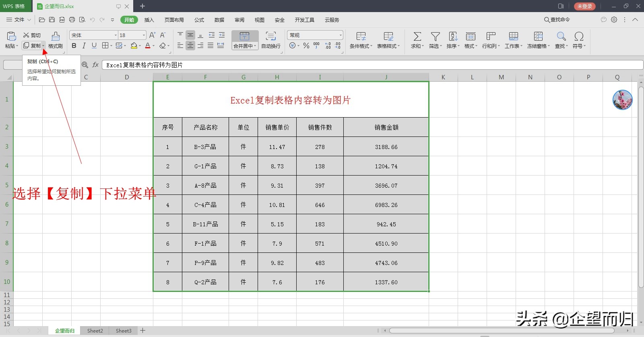644x337 pixels.
Task: Click the Print icon in quick toolbar
Action: [x=72, y=20]
